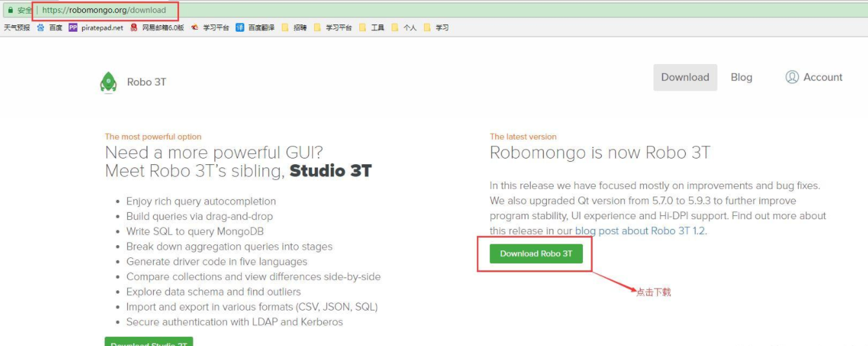Screen dimensions: 868x346
Task: Open the blog post about Robo 3T 1.2 link
Action: 640,231
